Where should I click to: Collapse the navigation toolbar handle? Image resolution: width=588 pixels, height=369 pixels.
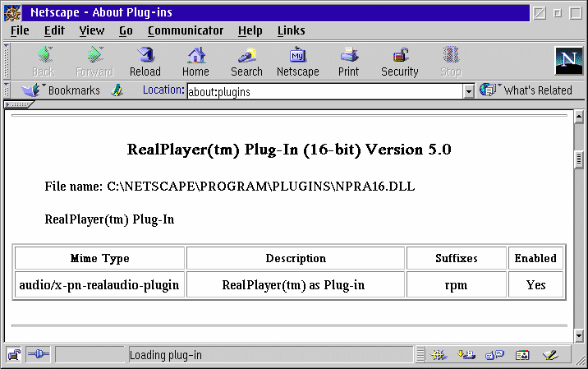point(7,61)
